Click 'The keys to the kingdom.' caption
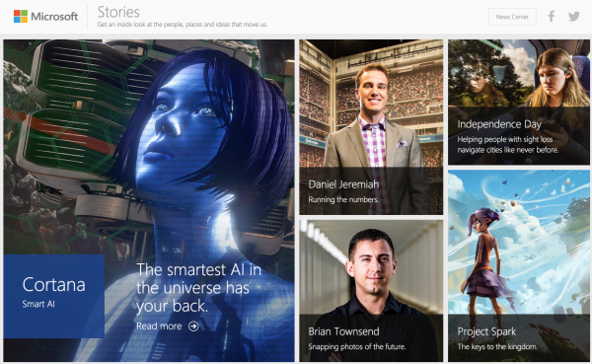 click(497, 346)
